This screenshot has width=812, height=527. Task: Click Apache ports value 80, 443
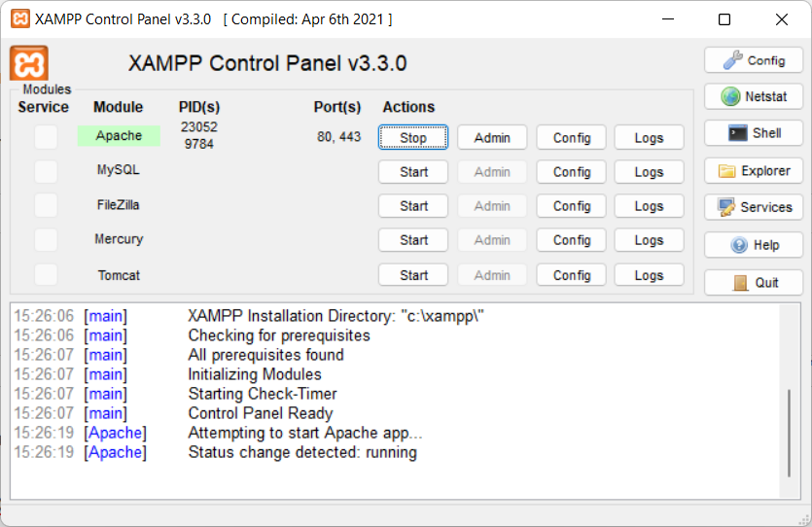click(x=338, y=137)
